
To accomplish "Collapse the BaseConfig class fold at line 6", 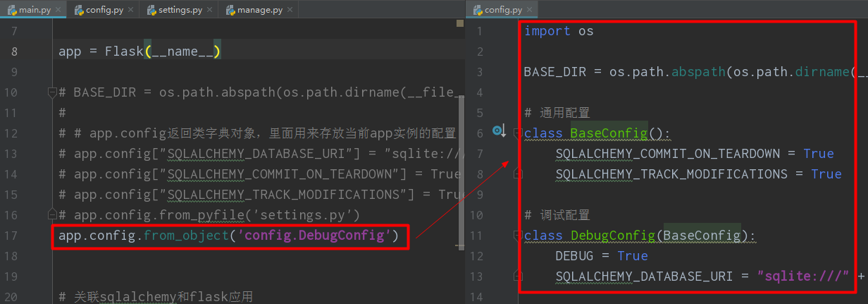I will (518, 132).
